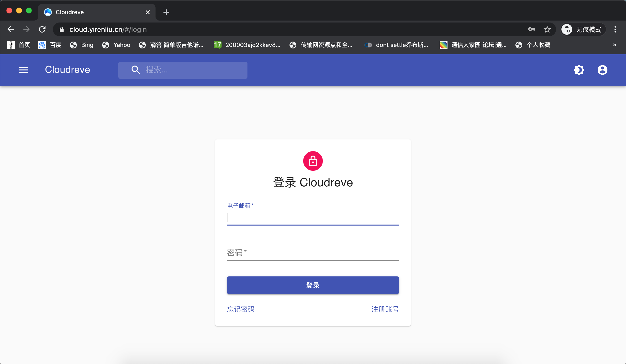626x364 pixels.
Task: Click the 无痕模式 incognito profile button
Action: coord(582,29)
